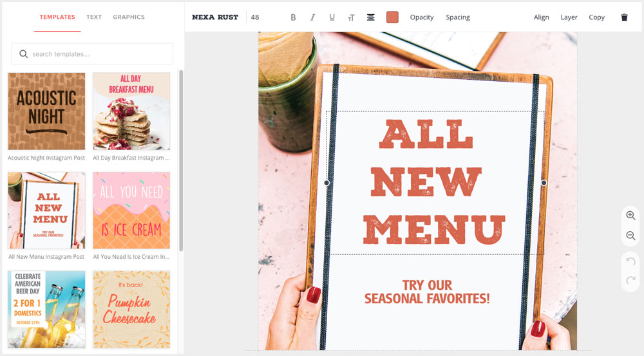
Task: Open the Nexa Rust font selector
Action: point(215,17)
